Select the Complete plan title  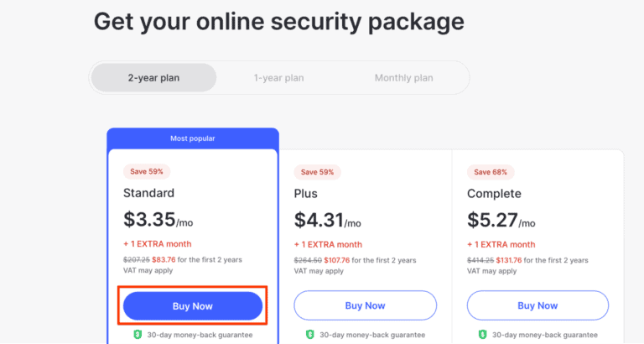point(494,194)
